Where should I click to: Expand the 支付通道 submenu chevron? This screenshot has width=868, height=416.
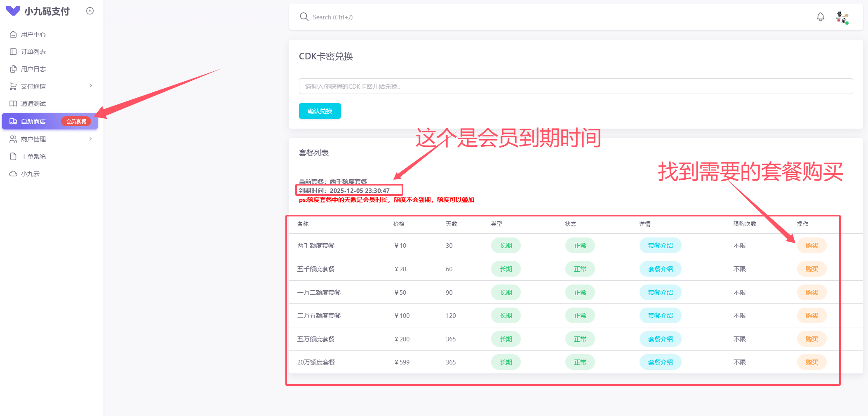click(x=91, y=86)
